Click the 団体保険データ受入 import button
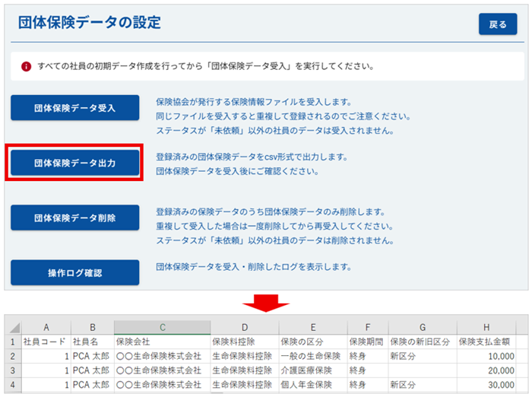The image size is (532, 397). (75, 108)
